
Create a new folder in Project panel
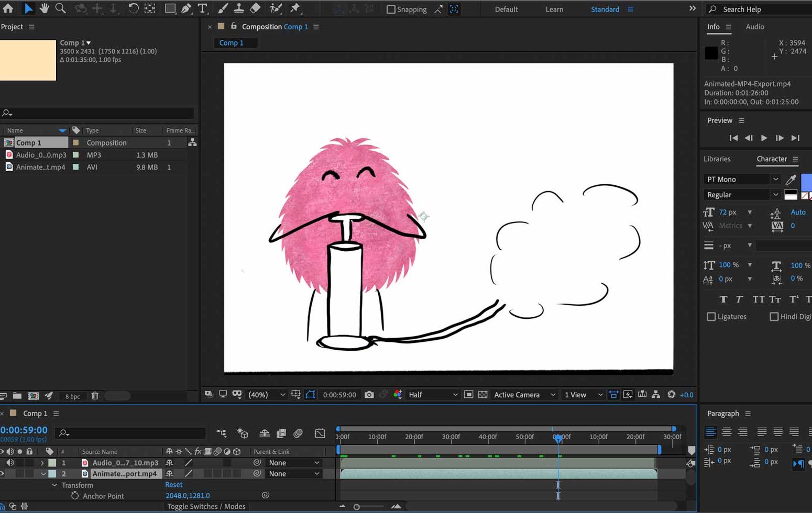17,396
